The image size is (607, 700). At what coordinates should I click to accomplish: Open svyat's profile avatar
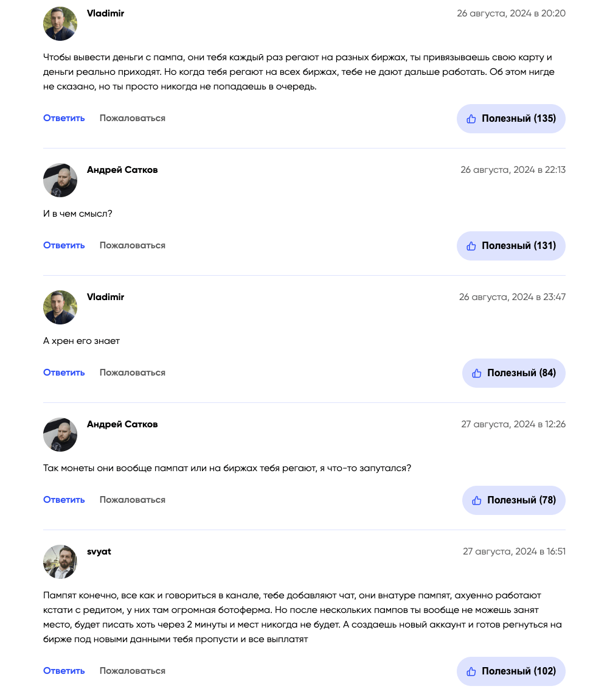tap(60, 562)
